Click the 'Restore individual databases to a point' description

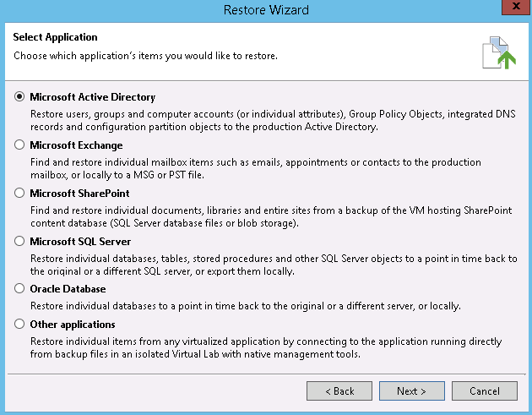[x=245, y=306]
